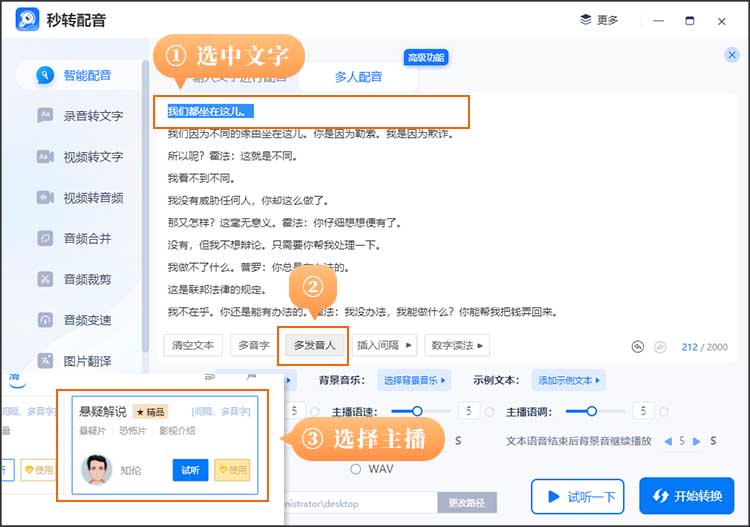The width and height of the screenshot is (750, 527).
Task: Click the 更改路径 button
Action: tap(466, 503)
